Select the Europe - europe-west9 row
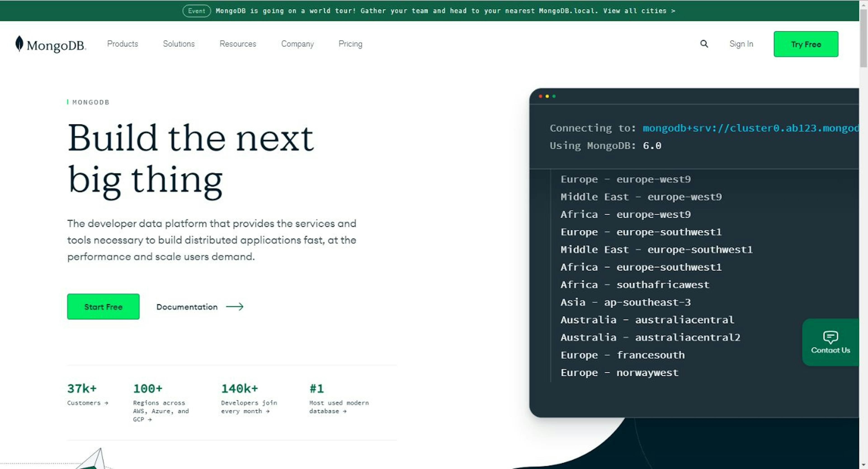 [626, 179]
